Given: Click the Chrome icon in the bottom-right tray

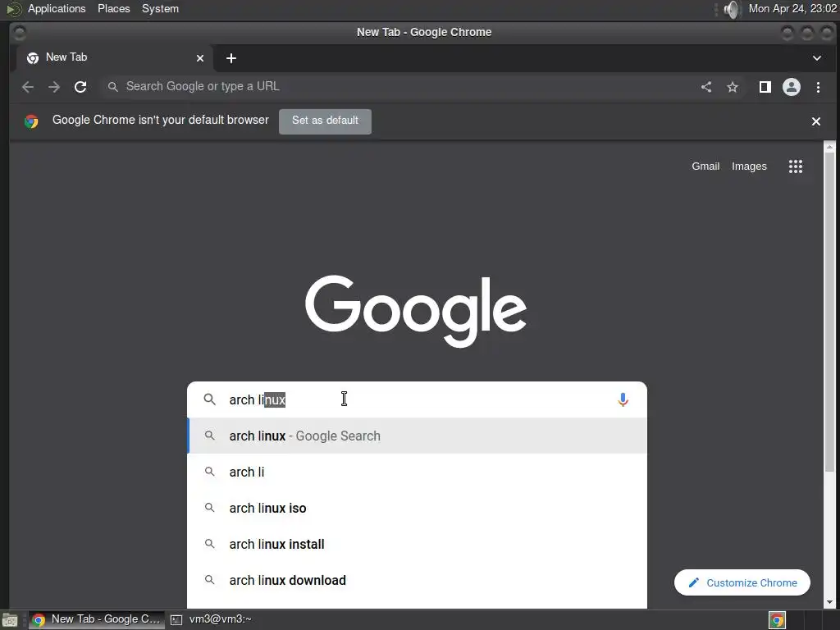Looking at the screenshot, I should (x=777, y=620).
